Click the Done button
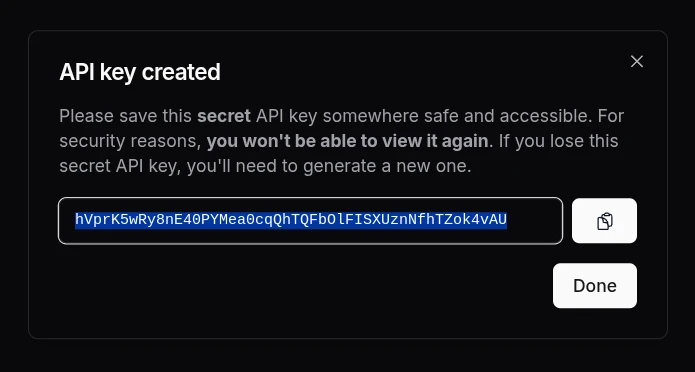This screenshot has height=372, width=695. 595,286
